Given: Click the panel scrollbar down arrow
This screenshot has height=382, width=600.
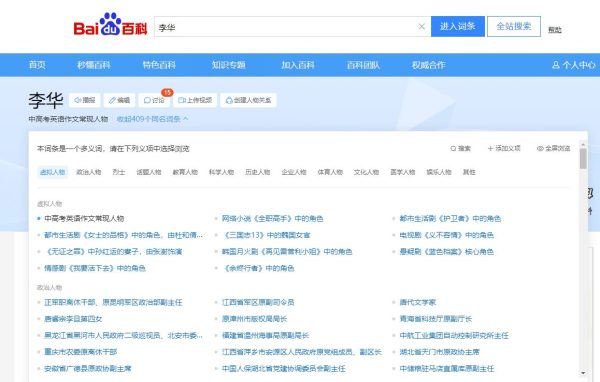Looking at the screenshot, I should tap(583, 373).
